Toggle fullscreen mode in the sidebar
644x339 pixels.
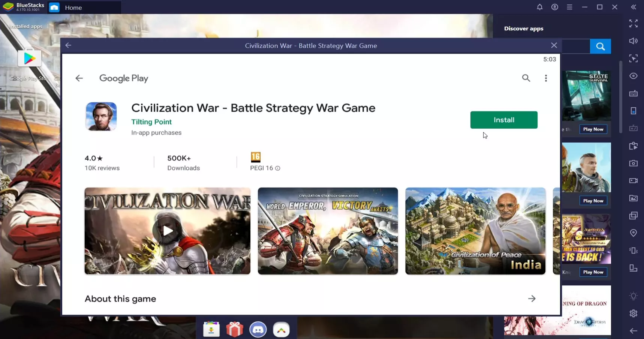tap(633, 23)
